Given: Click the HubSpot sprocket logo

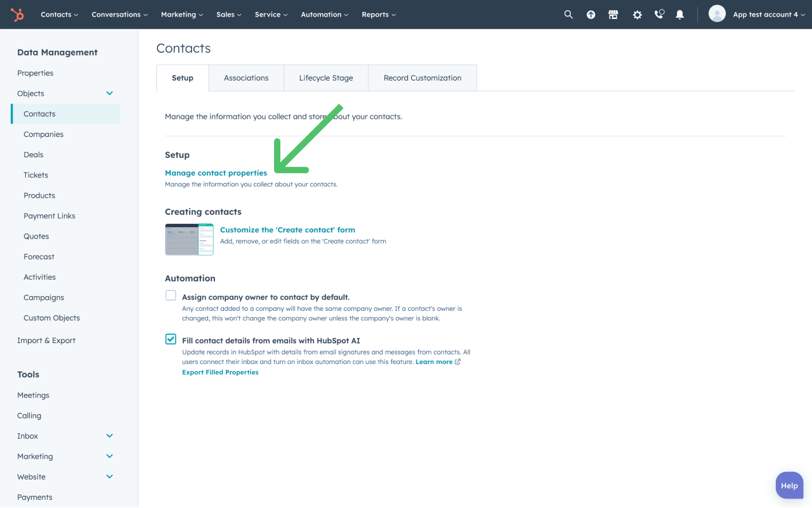Looking at the screenshot, I should coord(18,14).
